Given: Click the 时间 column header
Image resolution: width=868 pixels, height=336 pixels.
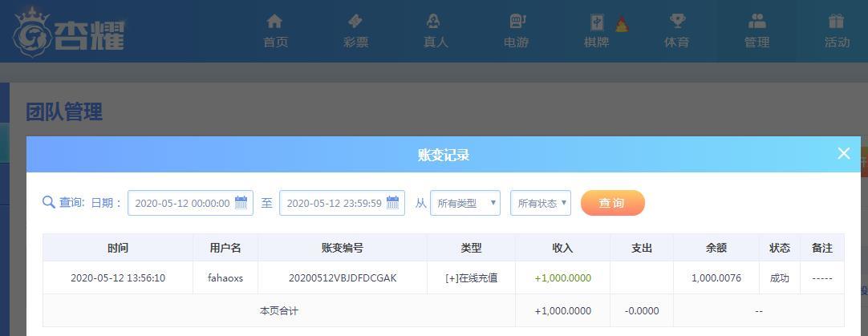Looking at the screenshot, I should (118, 248).
